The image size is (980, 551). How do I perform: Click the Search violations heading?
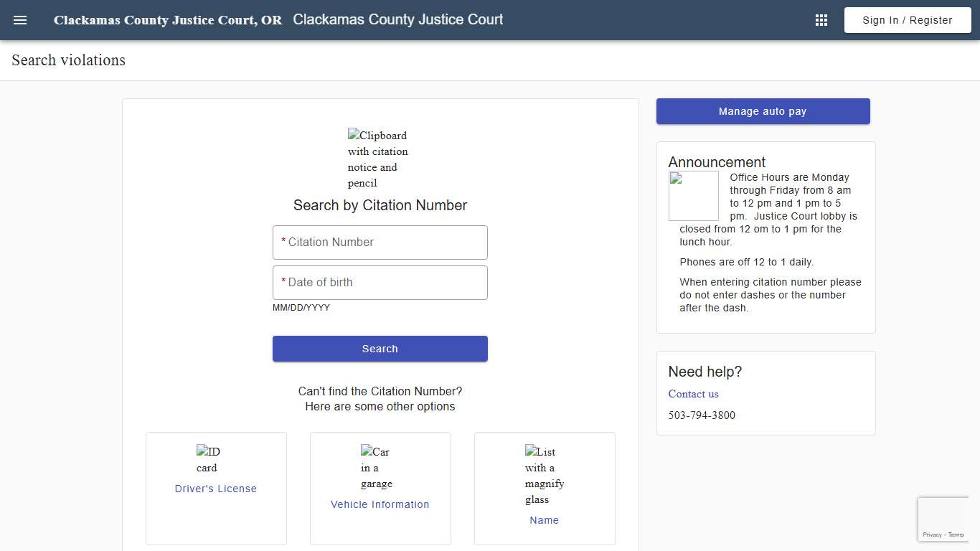pyautogui.click(x=67, y=60)
